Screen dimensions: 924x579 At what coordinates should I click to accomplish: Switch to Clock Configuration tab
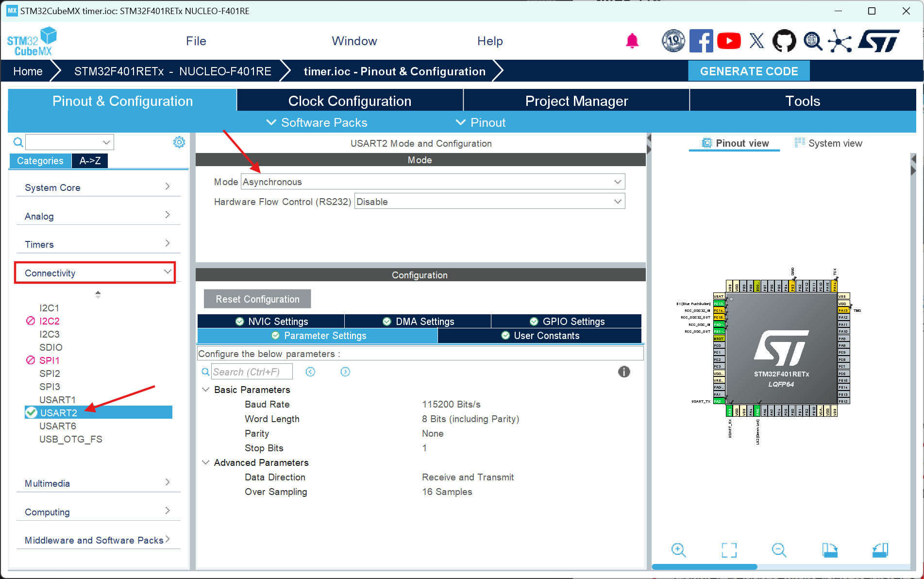click(x=350, y=101)
